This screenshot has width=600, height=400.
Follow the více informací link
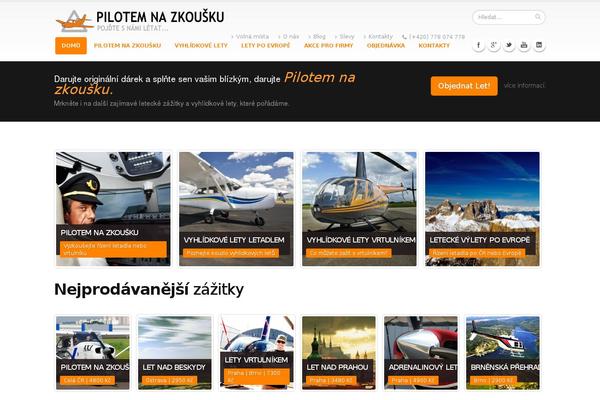point(524,86)
